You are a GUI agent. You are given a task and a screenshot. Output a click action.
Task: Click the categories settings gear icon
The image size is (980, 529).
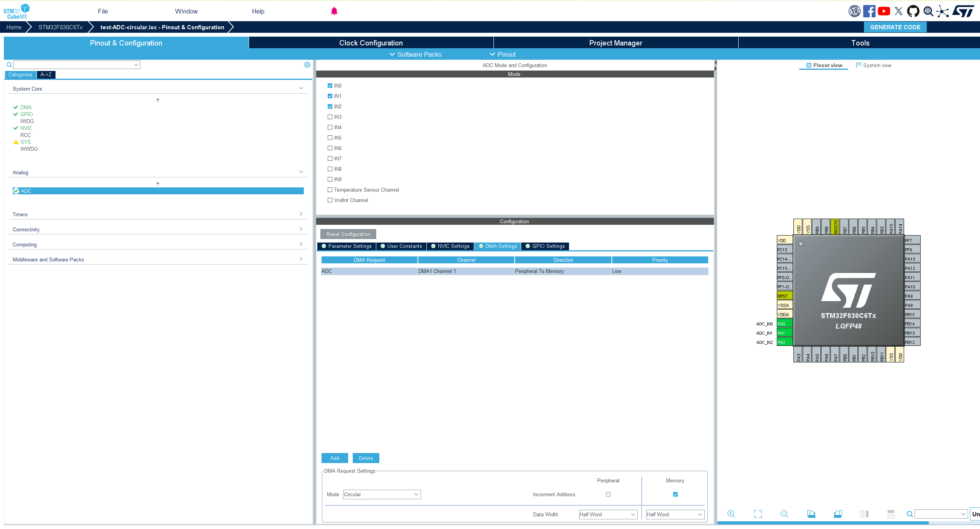click(x=307, y=65)
